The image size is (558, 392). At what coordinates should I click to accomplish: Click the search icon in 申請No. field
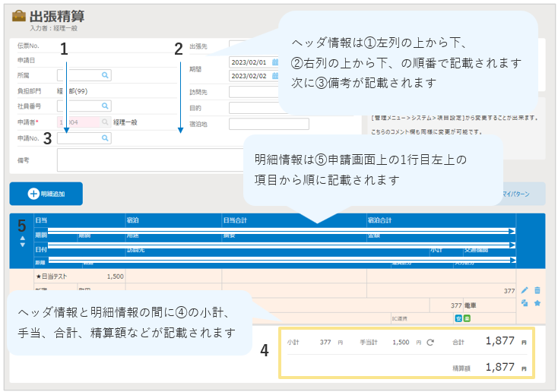coord(105,138)
